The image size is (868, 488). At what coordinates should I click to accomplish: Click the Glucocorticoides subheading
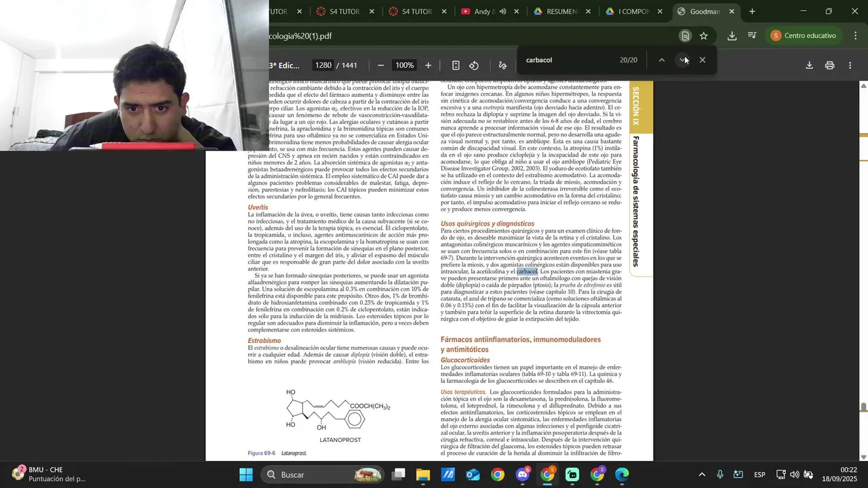tap(465, 360)
